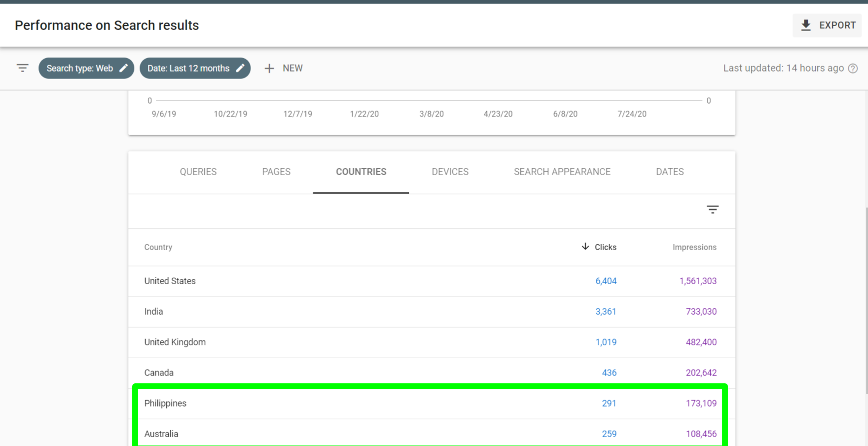Open the Search type: Web filter chip
The image size is (868, 446).
[86, 68]
